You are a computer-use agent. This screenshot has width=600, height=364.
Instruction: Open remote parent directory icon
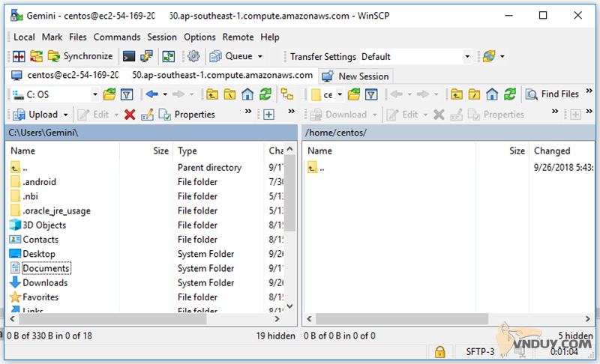point(456,94)
